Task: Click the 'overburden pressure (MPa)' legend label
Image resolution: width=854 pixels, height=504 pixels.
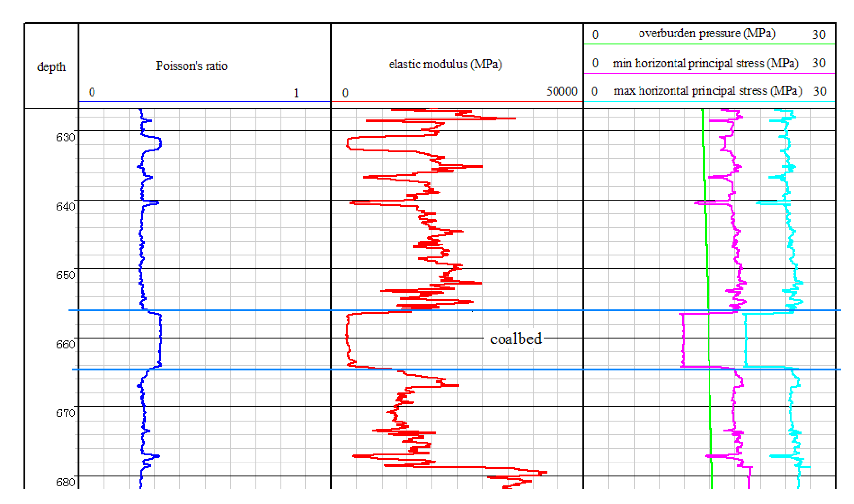Action: pyautogui.click(x=707, y=33)
